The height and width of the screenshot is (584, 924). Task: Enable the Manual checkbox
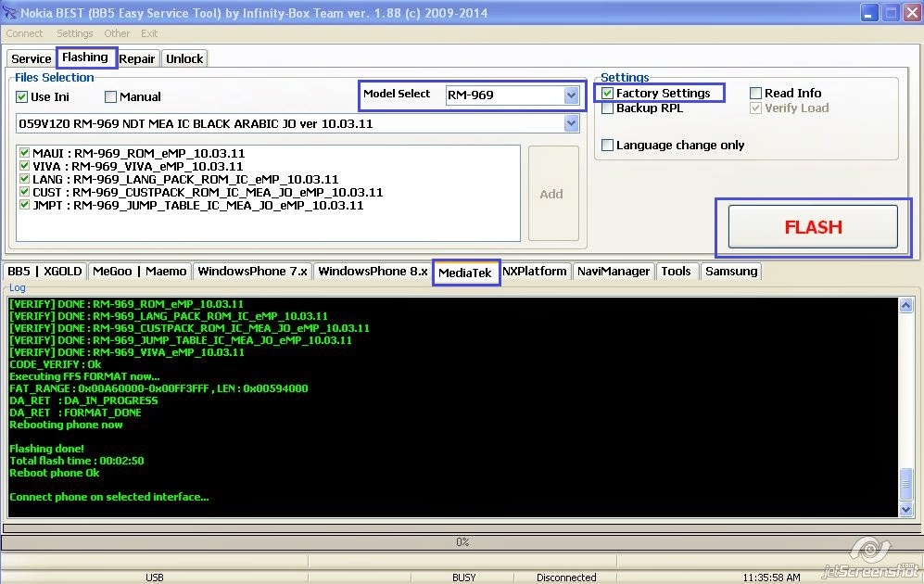coord(110,96)
